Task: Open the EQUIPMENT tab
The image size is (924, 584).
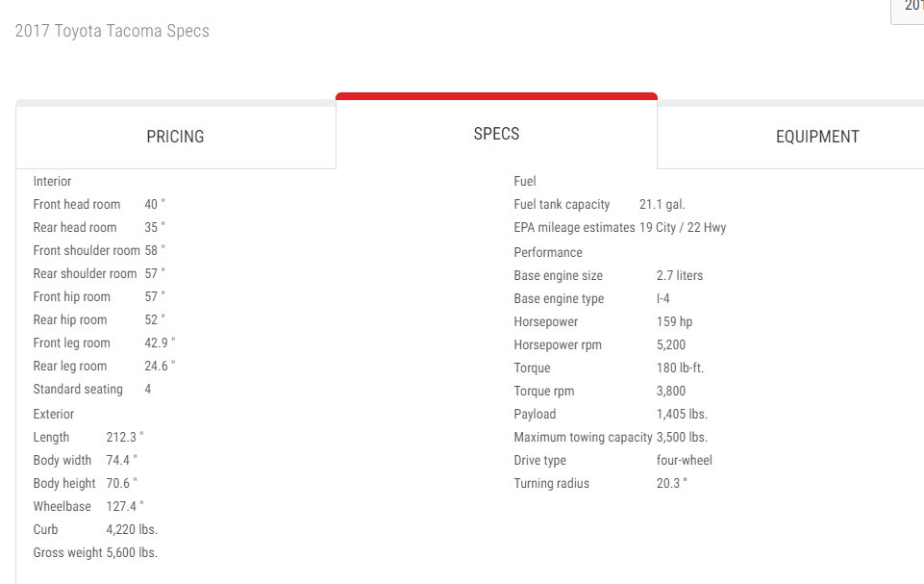Action: [817, 137]
